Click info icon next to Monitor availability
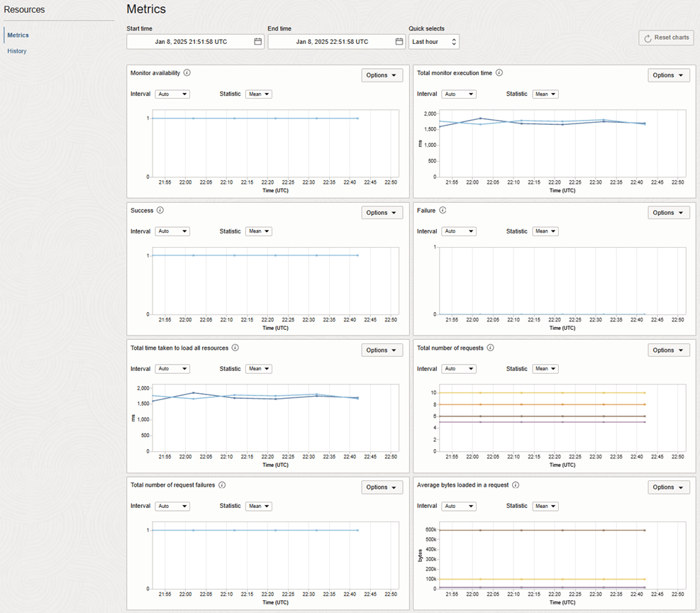Image resolution: width=700 pixels, height=613 pixels. click(187, 72)
